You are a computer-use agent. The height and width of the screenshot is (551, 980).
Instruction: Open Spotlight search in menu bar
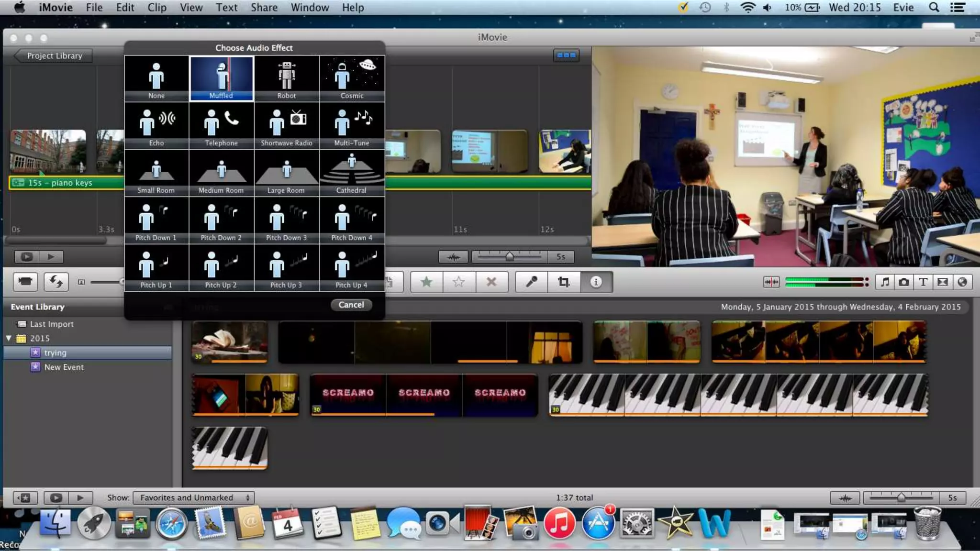click(x=934, y=8)
